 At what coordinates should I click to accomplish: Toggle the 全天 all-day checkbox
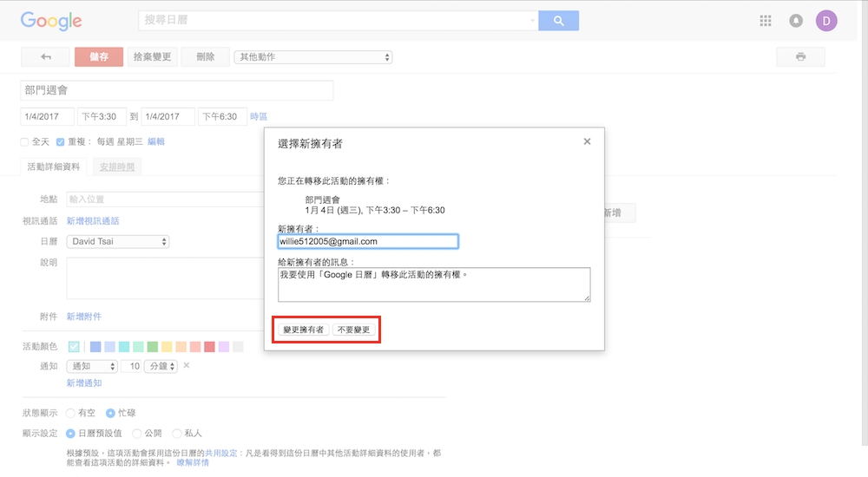(x=25, y=141)
